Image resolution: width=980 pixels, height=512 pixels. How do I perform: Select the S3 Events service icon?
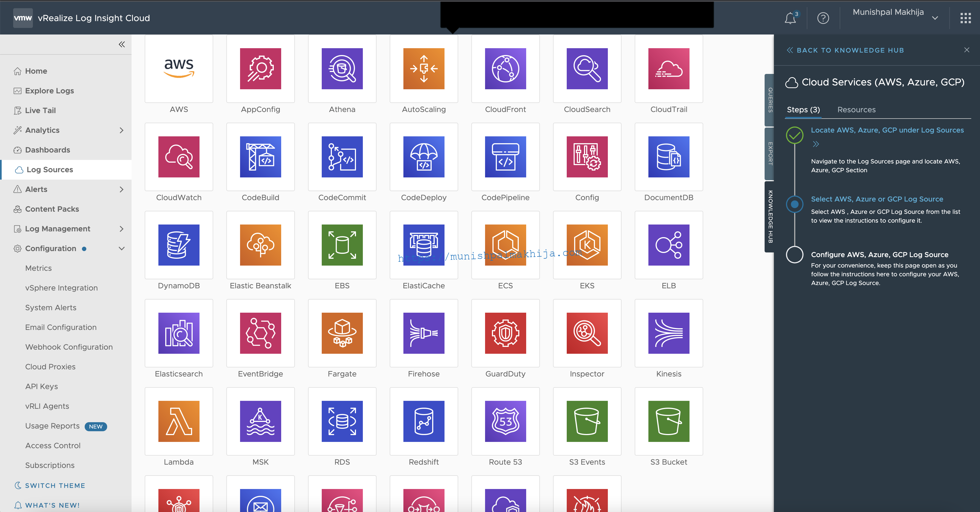tap(587, 422)
